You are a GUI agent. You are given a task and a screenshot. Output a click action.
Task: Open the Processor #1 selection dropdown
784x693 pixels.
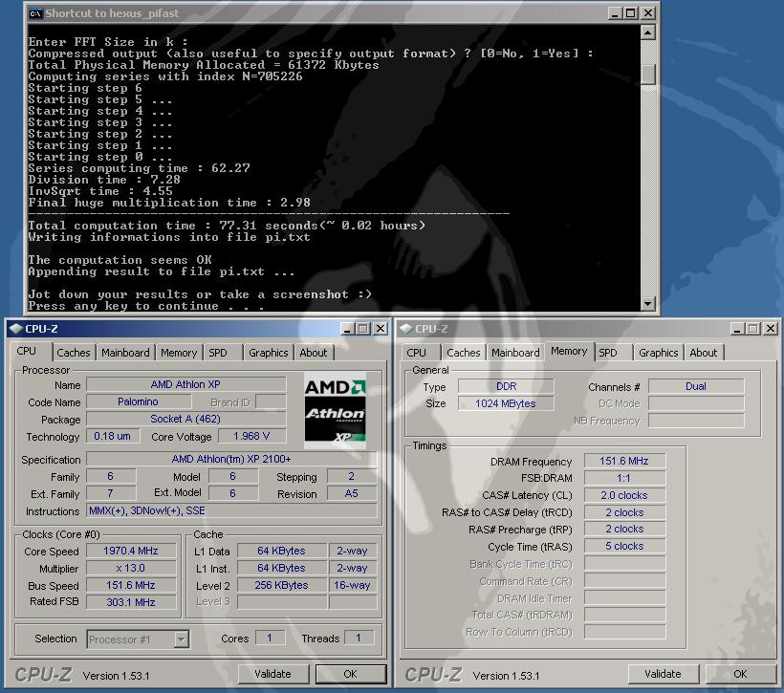182,639
